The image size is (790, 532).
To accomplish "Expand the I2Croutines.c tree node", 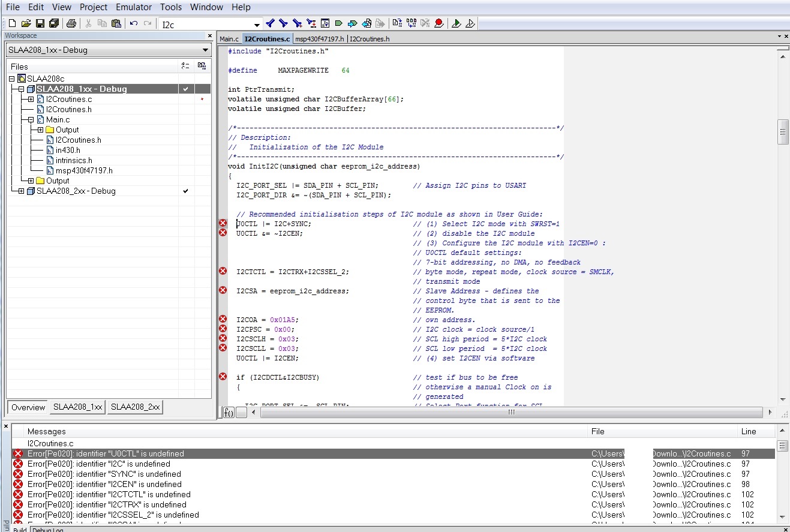I will pos(31,100).
